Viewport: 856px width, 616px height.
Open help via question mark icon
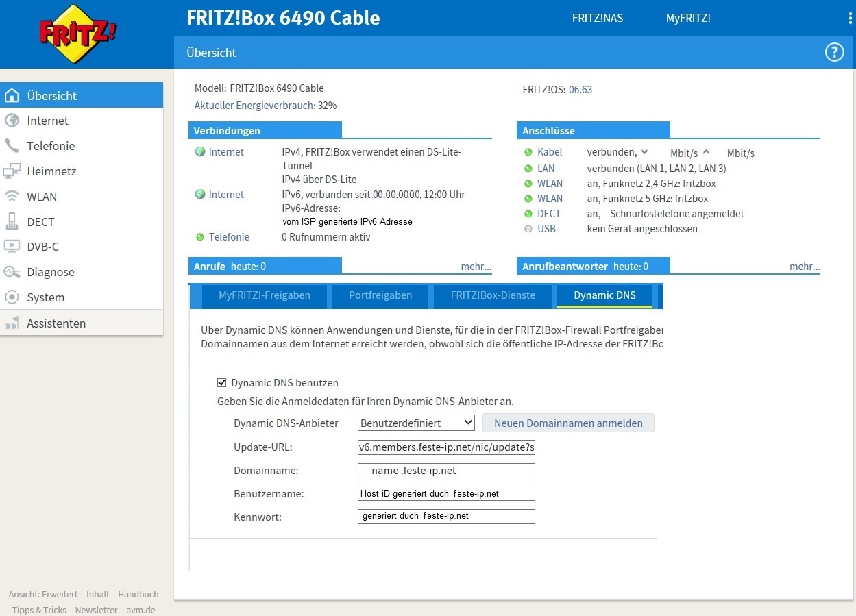833,53
